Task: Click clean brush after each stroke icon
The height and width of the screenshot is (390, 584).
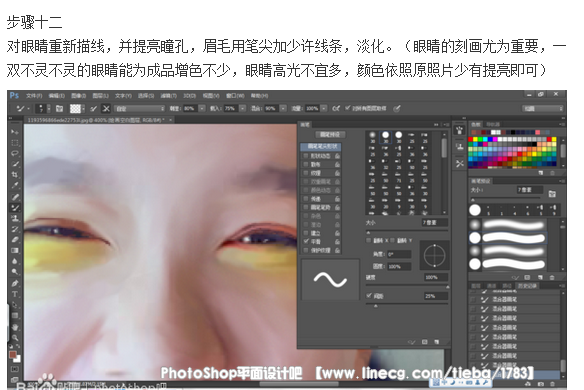Action: [x=106, y=108]
